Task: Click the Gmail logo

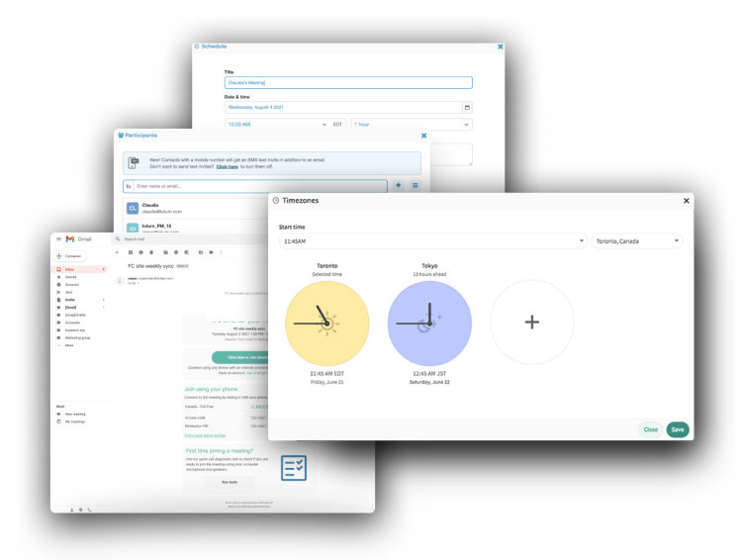Action: 78,239
